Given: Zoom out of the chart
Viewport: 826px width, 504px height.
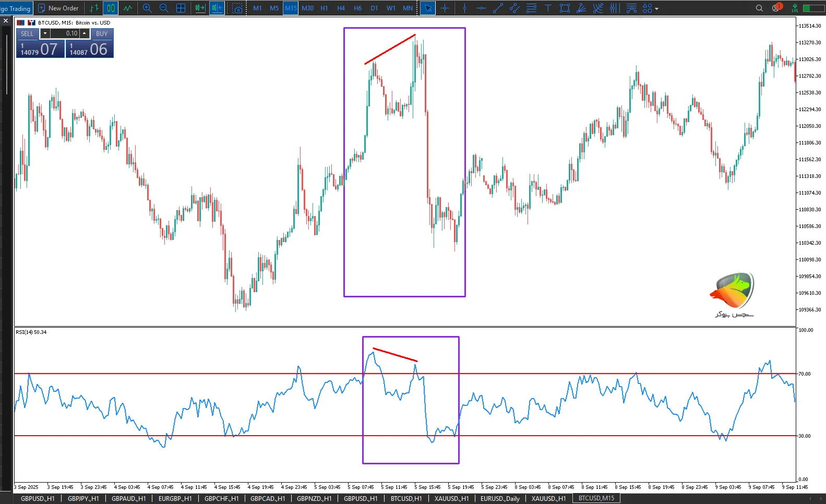Looking at the screenshot, I should tap(164, 8).
